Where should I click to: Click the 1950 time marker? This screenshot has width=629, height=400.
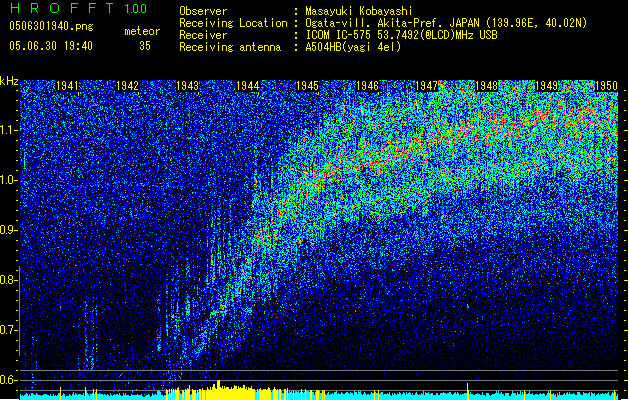coord(606,86)
